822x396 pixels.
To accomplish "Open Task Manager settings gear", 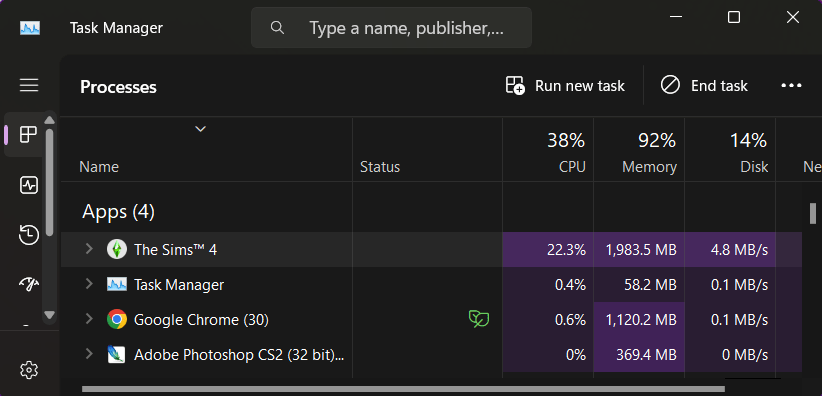I will (28, 370).
